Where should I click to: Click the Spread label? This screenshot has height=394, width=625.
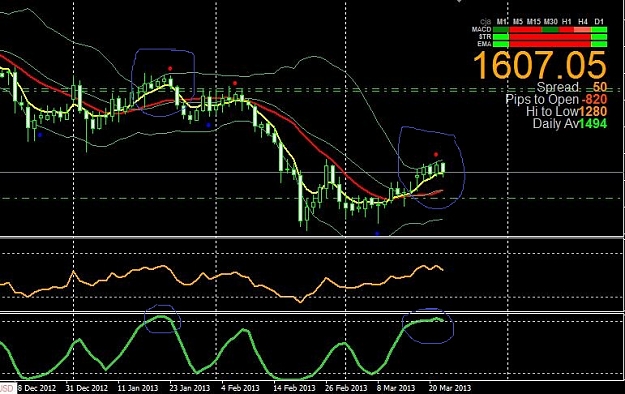pyautogui.click(x=559, y=87)
